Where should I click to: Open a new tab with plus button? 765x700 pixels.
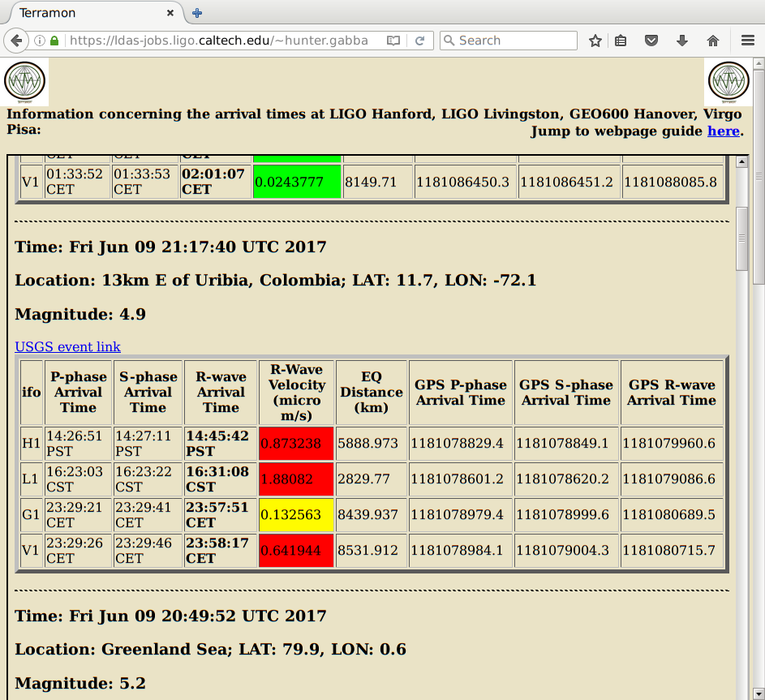[197, 13]
